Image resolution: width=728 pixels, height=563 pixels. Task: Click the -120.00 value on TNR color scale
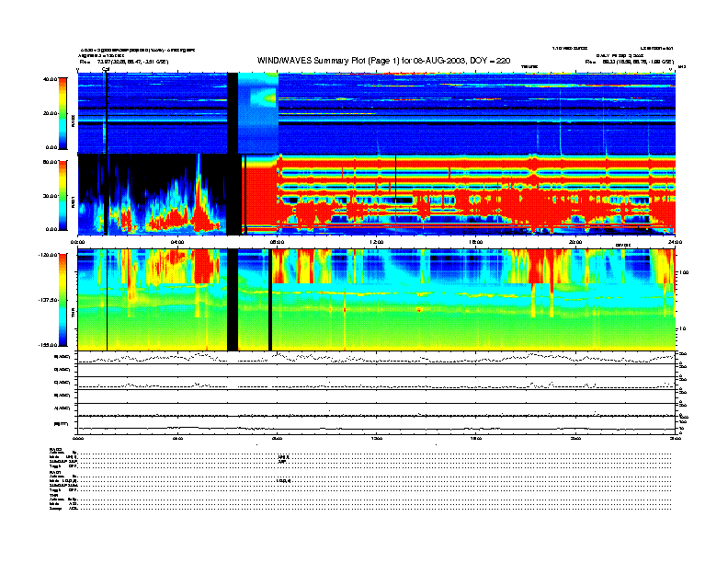click(48, 255)
